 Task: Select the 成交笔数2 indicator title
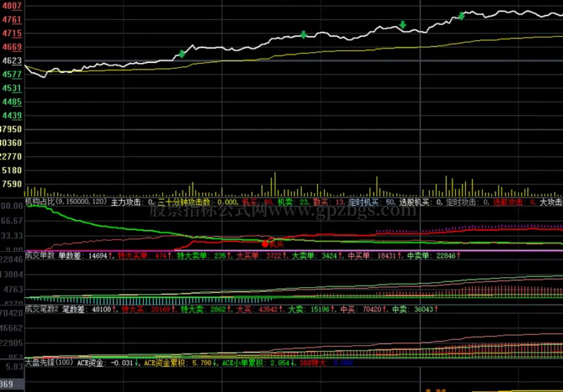coord(41,309)
